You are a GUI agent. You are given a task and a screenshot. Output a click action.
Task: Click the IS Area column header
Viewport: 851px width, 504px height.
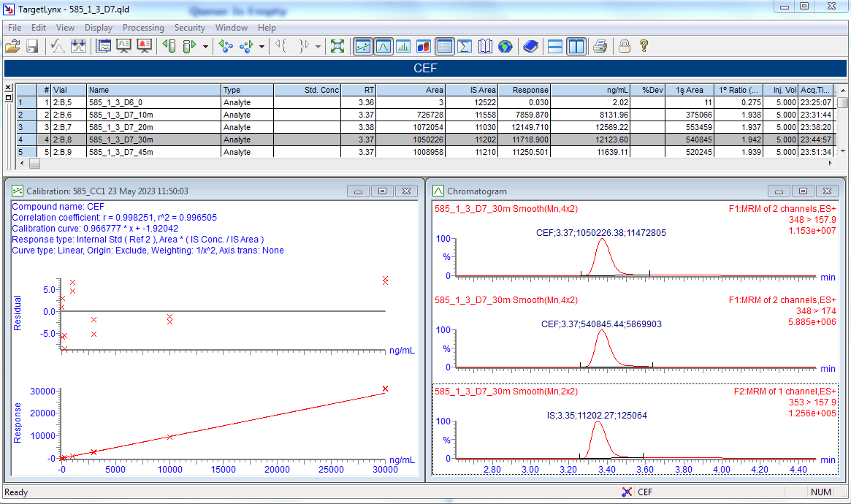tap(472, 90)
